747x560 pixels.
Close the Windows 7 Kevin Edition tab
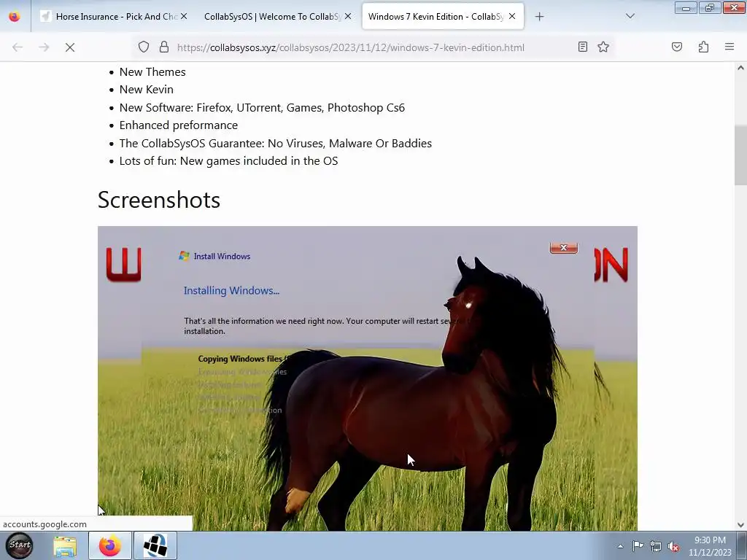512,16
